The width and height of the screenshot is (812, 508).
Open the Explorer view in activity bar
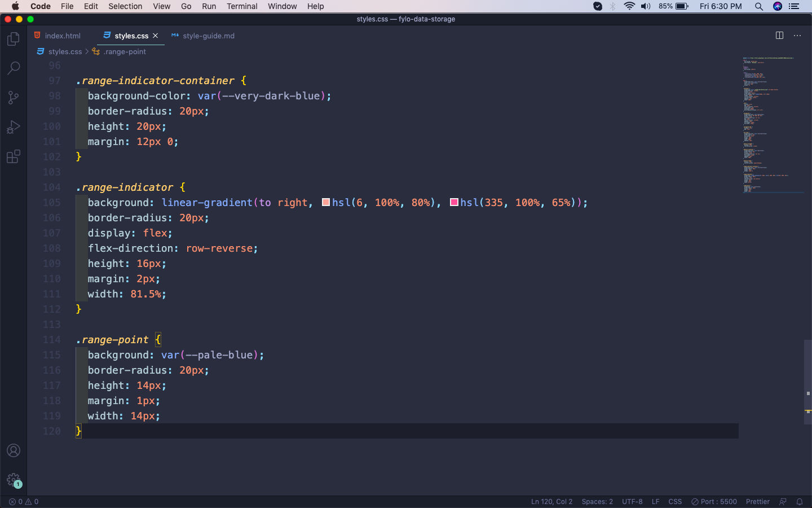coord(14,39)
